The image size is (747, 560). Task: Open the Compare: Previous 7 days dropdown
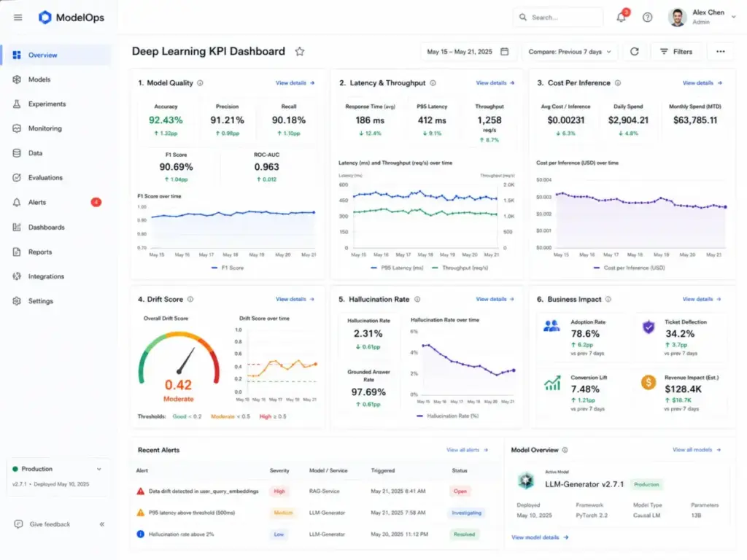point(569,52)
